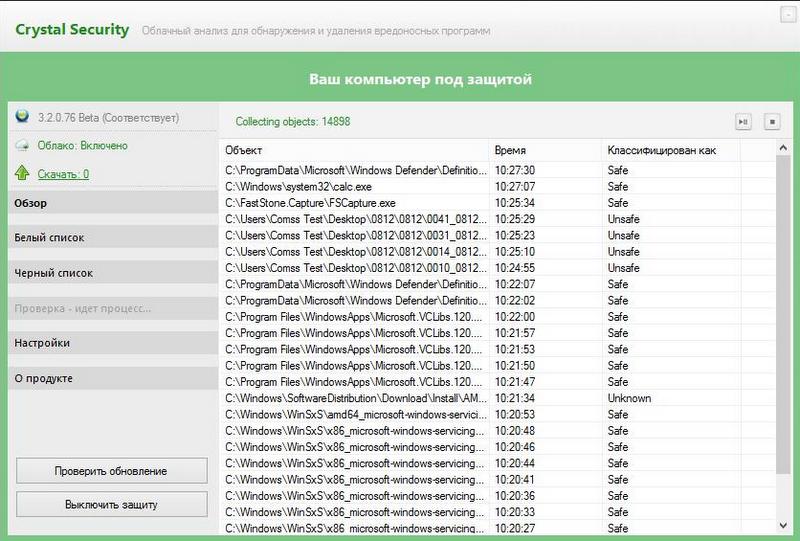Open the Белый список section

point(113,237)
